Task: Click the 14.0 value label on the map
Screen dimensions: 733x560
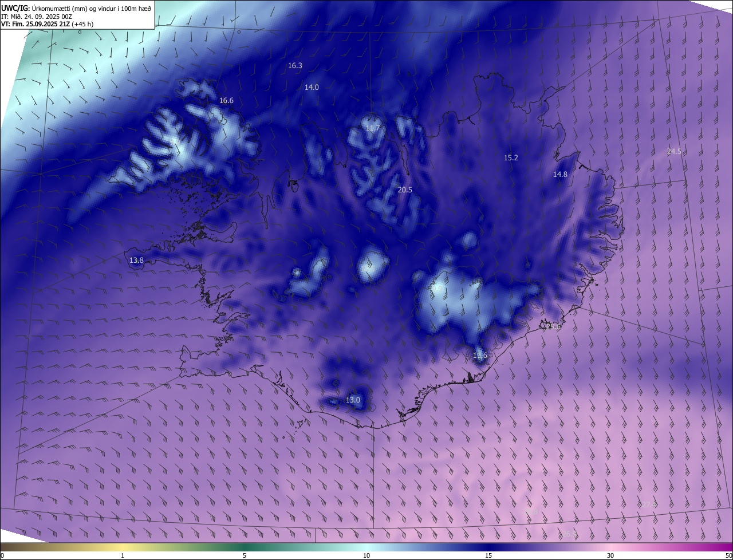Action: (x=312, y=88)
